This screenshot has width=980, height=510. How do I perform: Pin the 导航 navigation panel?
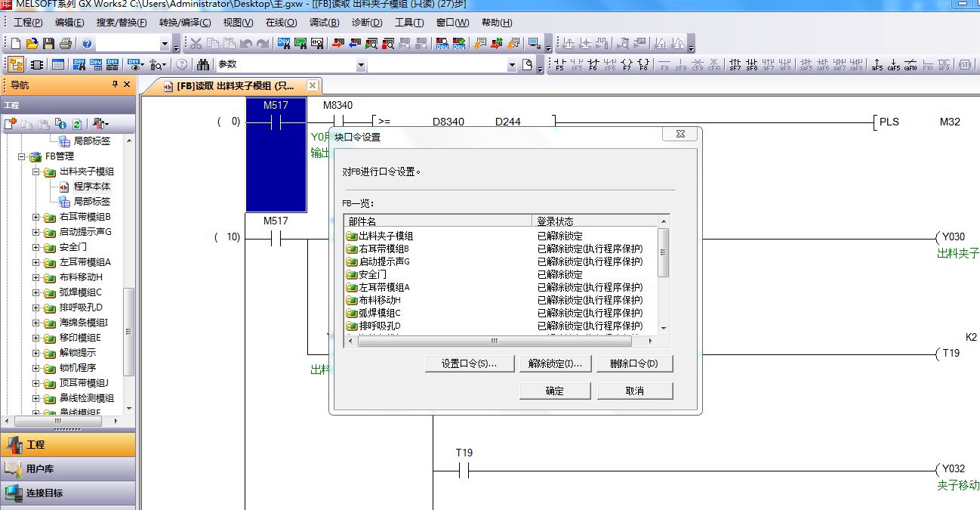(115, 85)
